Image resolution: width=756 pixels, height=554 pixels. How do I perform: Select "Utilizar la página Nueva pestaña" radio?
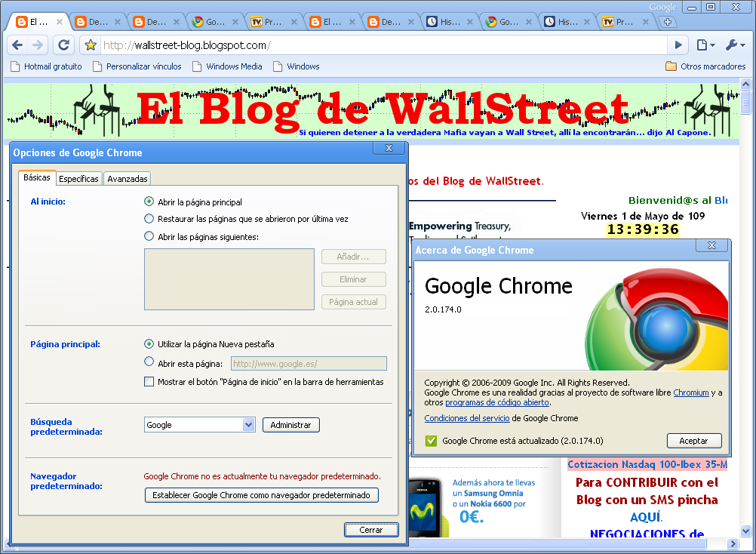coord(149,343)
